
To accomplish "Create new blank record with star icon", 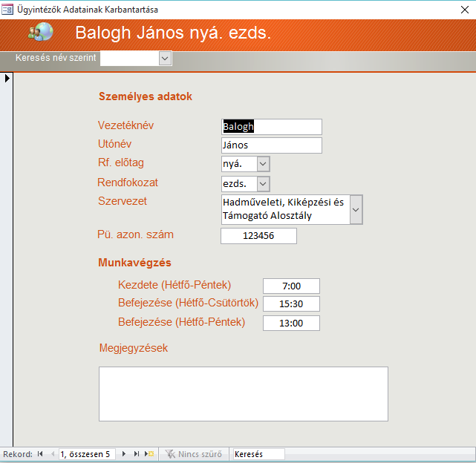I will pyautogui.click(x=149, y=453).
